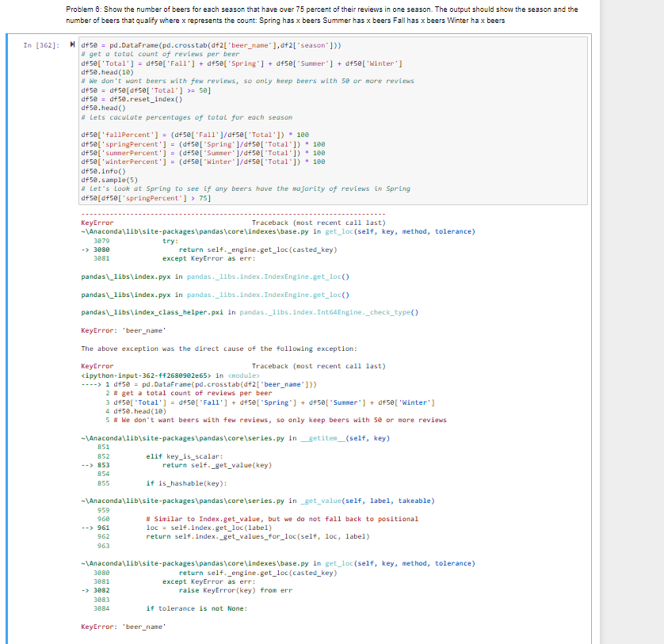The height and width of the screenshot is (644, 664).
Task: Click code line with pd.crosstab df2 beer_name season
Action: tap(211, 45)
